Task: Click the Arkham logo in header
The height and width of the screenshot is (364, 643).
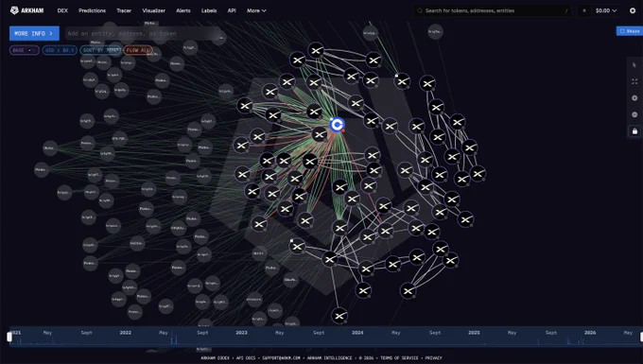Action: click(x=27, y=10)
